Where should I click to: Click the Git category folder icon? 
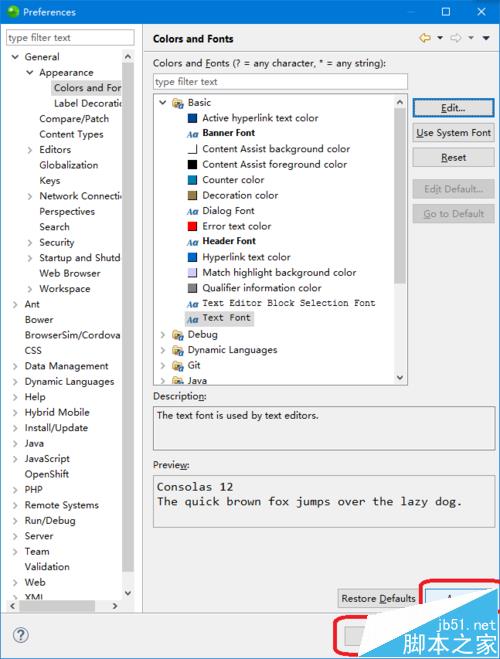(178, 366)
